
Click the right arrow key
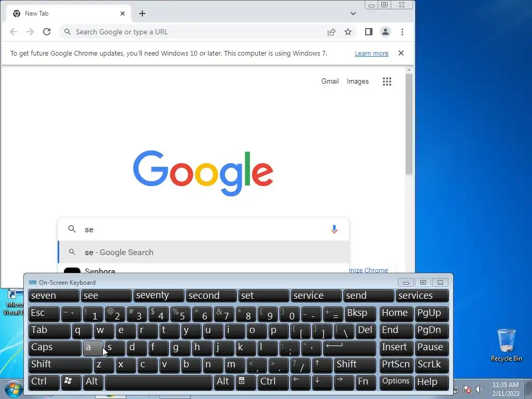pos(344,382)
